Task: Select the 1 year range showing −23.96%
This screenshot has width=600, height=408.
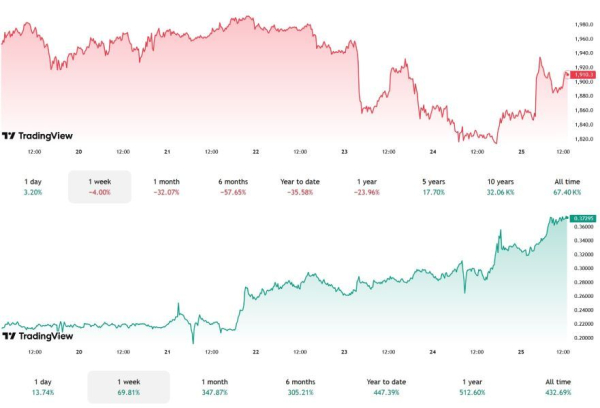Action: click(367, 186)
